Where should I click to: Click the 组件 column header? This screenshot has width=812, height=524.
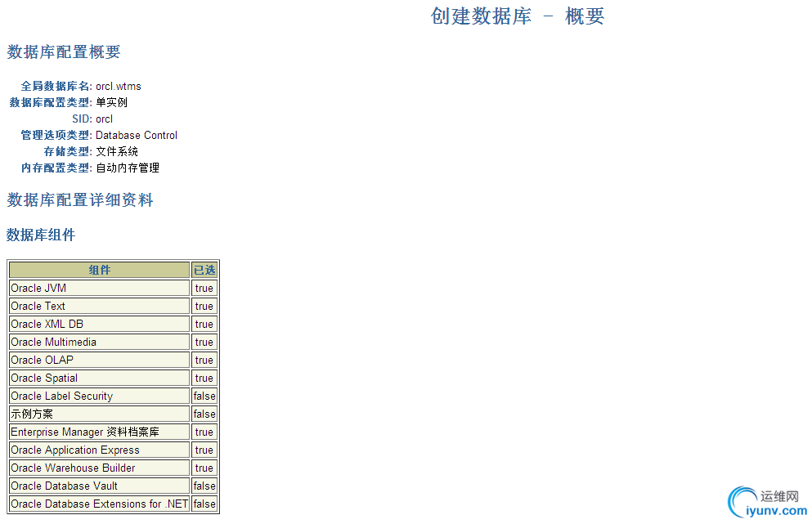click(98, 270)
